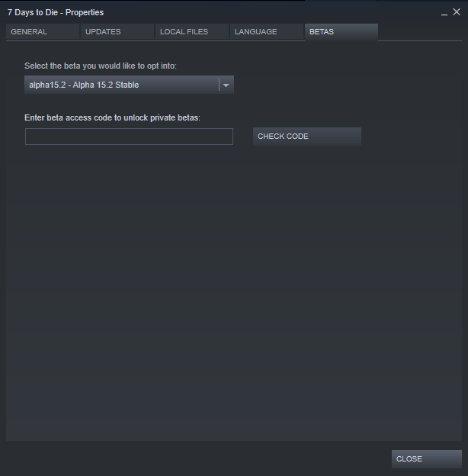Click the '7 Days to Die - Properties' title

pyautogui.click(x=56, y=12)
